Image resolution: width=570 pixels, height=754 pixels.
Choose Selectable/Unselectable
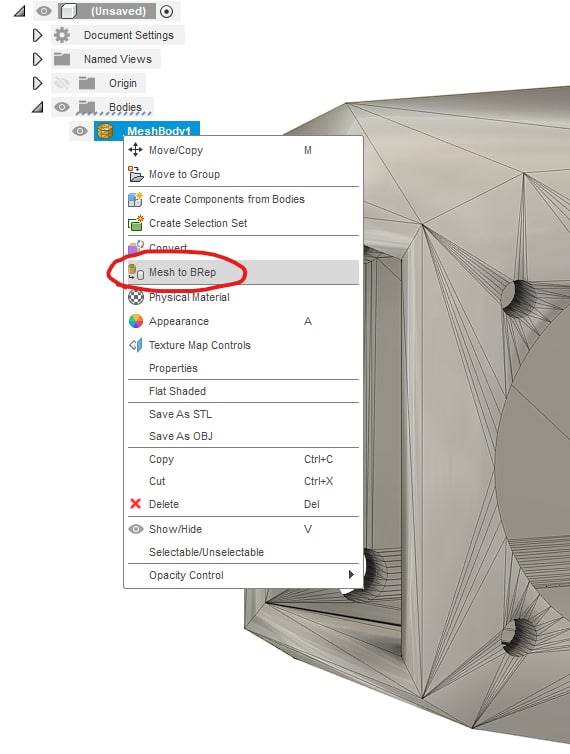(x=243, y=552)
